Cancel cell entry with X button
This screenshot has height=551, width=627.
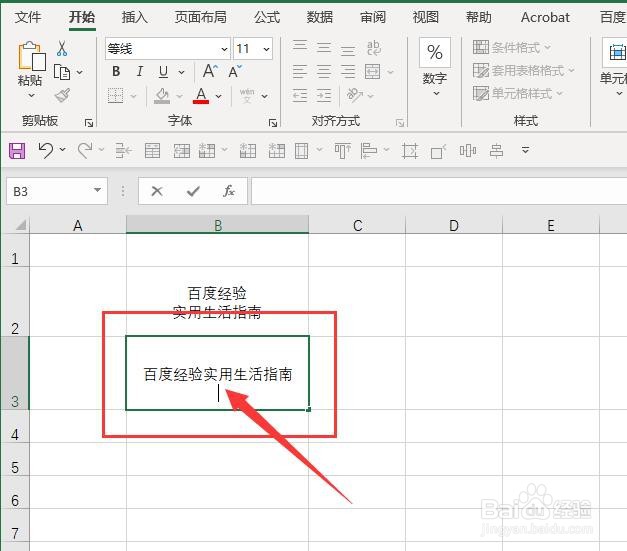(157, 192)
